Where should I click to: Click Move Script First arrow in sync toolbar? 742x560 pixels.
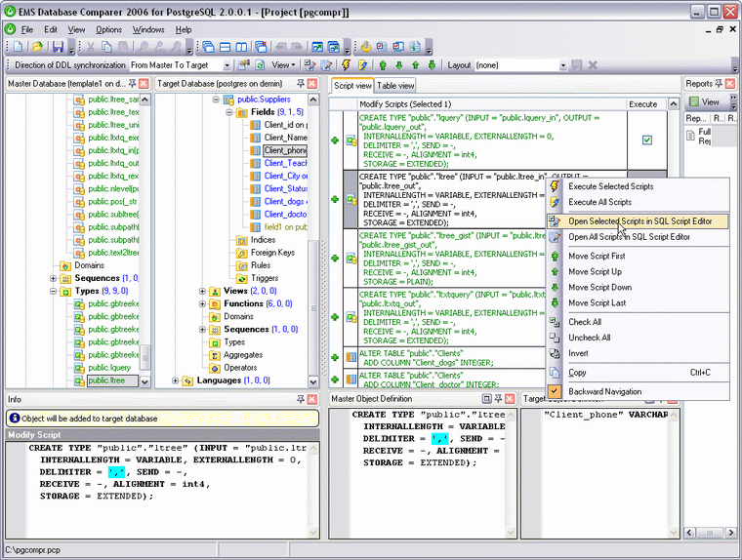[x=383, y=65]
